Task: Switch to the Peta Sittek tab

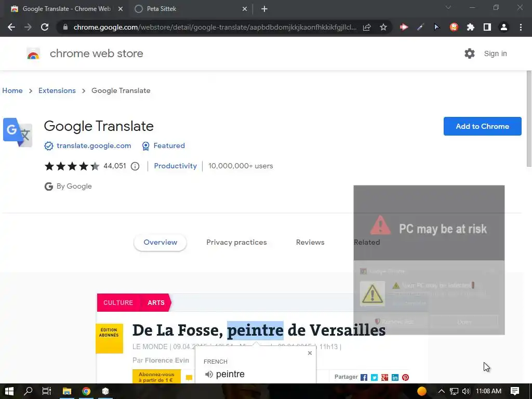Action: [190, 9]
